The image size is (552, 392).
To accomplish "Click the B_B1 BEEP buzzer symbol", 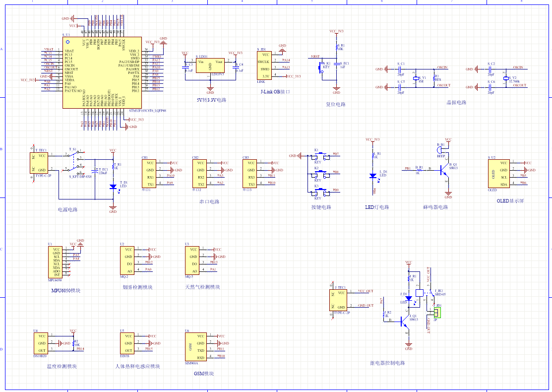I will tap(440, 150).
